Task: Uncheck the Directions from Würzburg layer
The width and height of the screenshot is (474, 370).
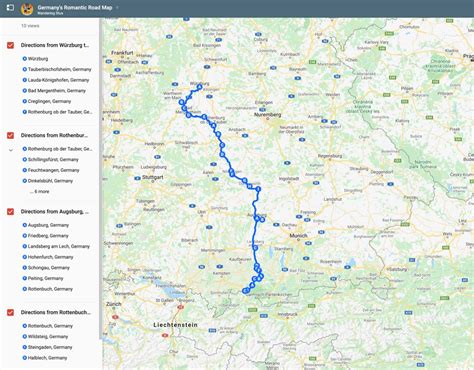Action: point(11,45)
